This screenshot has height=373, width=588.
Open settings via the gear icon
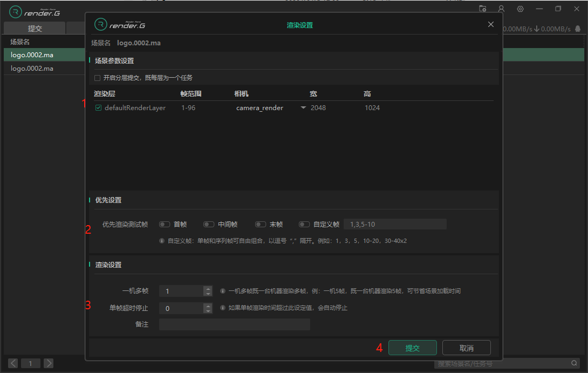click(520, 9)
